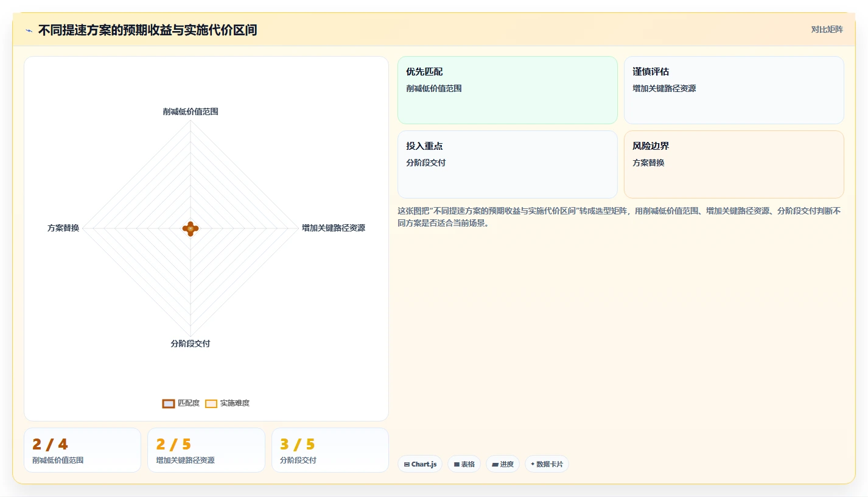Viewport: 868px width, 497px height.
Task: Click the 实施难度 legend text
Action: point(235,403)
